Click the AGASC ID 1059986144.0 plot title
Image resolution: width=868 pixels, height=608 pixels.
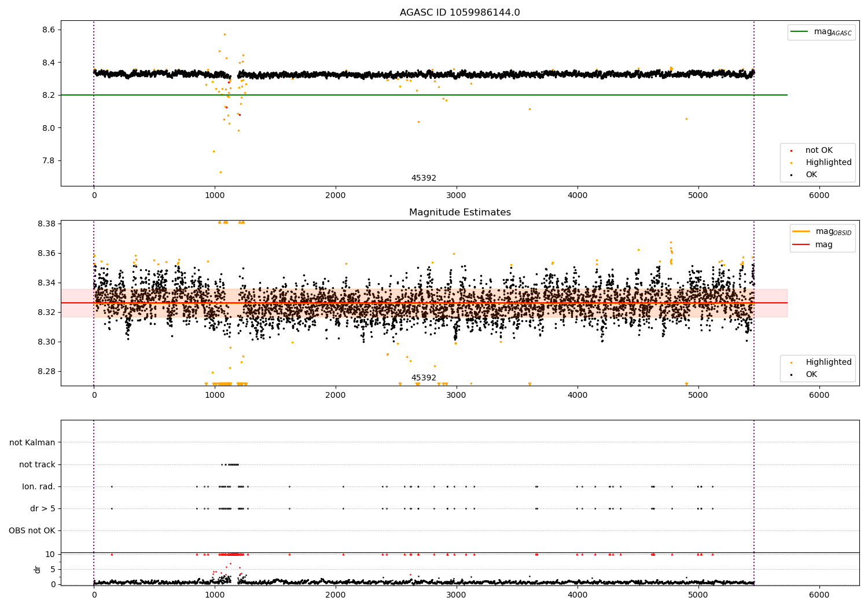pyautogui.click(x=459, y=13)
